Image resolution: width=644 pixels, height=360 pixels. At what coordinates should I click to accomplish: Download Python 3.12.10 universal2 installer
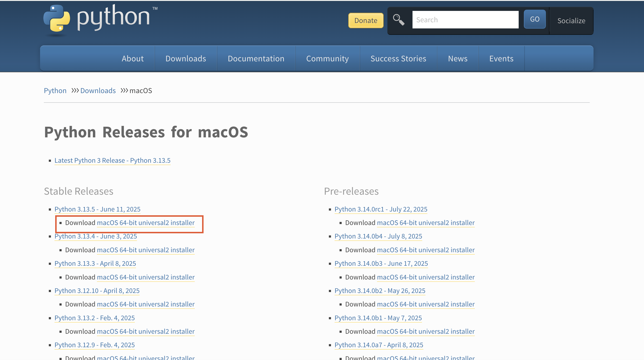(x=146, y=304)
